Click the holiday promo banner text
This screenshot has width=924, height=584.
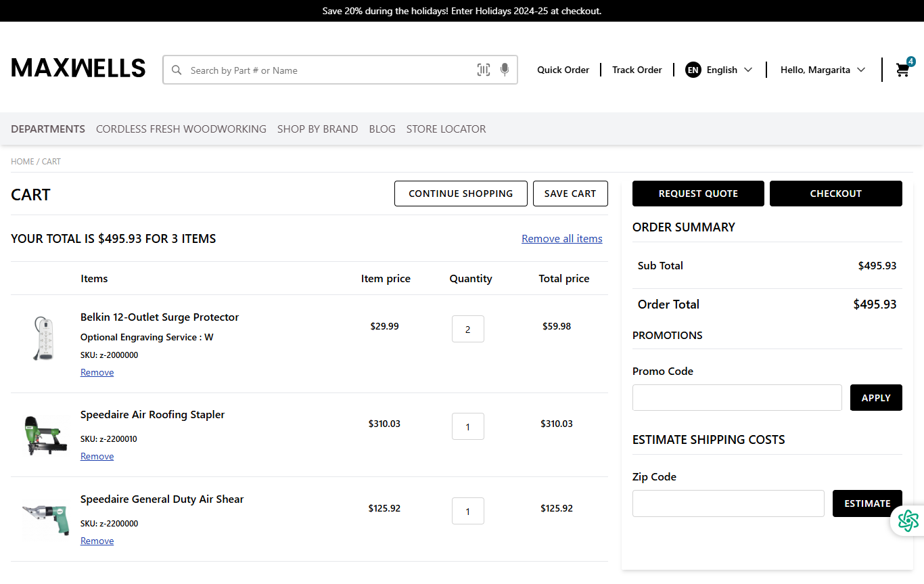[462, 11]
